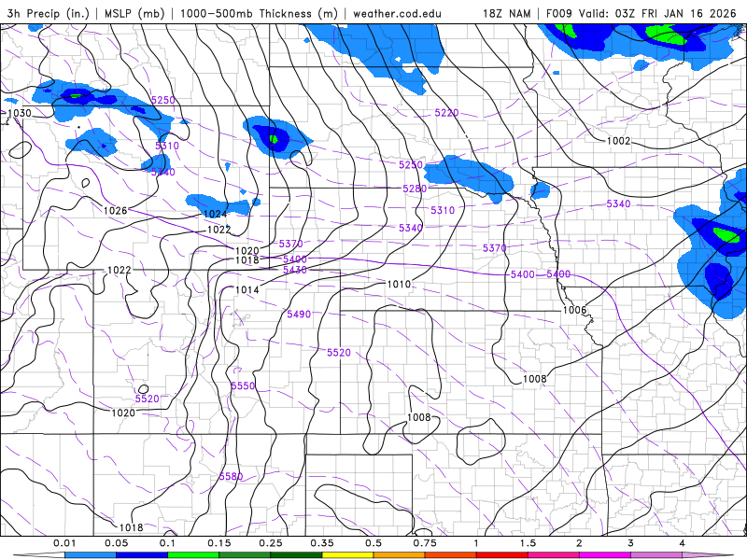Click the orange-red 0.75 legend swatch
Viewport: 747px width, 560px height.
pyautogui.click(x=451, y=555)
